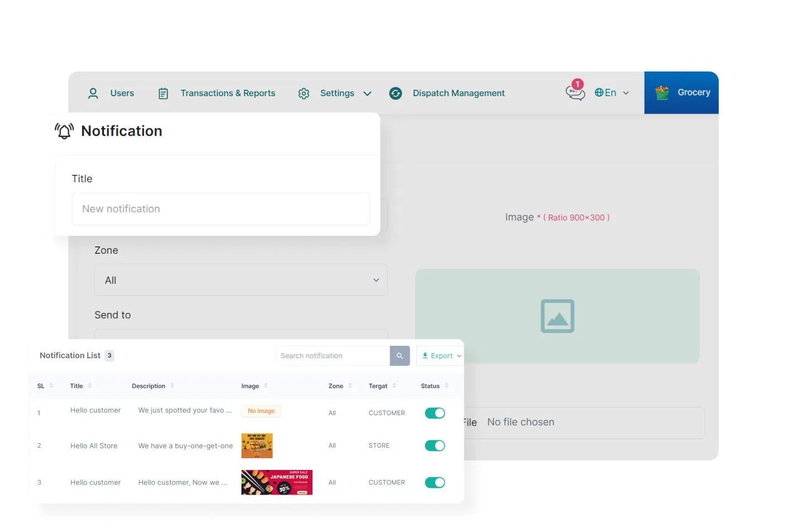The image size is (787, 532).
Task: Expand the En language selector
Action: point(611,93)
